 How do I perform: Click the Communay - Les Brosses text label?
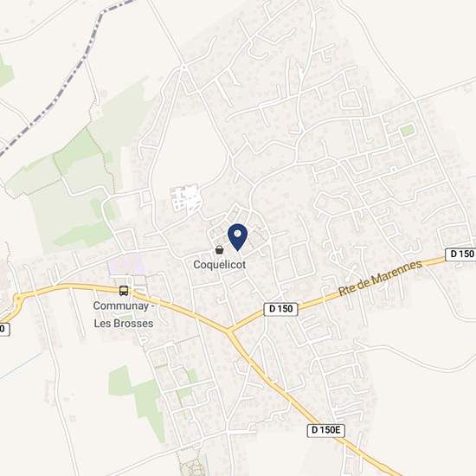click(x=124, y=314)
